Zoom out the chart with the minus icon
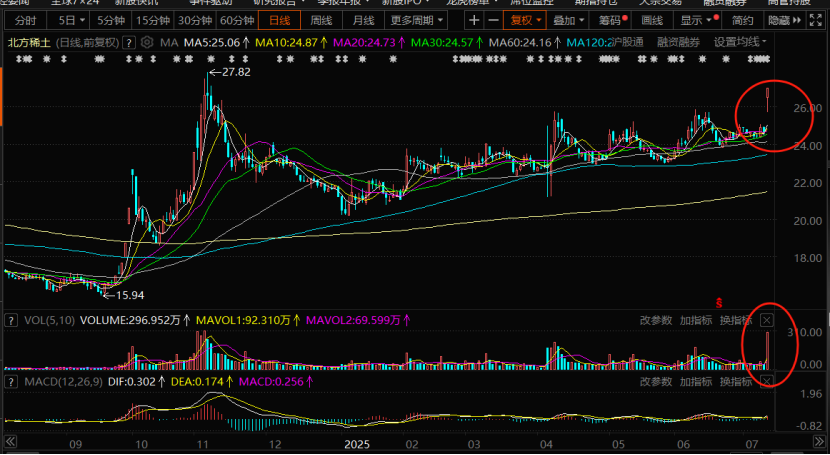The height and width of the screenshot is (455, 830). (493, 21)
